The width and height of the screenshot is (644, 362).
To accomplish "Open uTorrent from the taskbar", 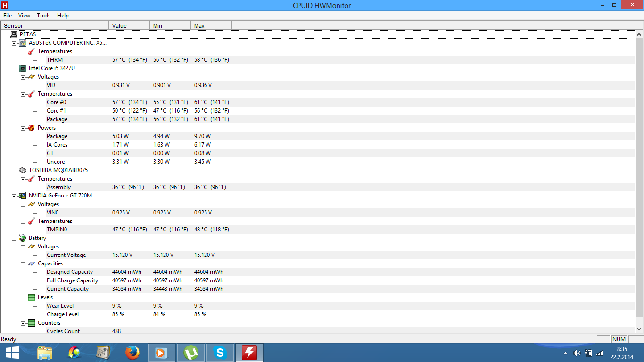I will coord(191,352).
